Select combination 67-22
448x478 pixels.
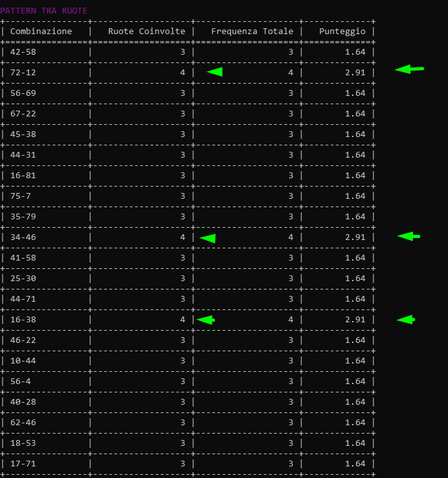[23, 114]
